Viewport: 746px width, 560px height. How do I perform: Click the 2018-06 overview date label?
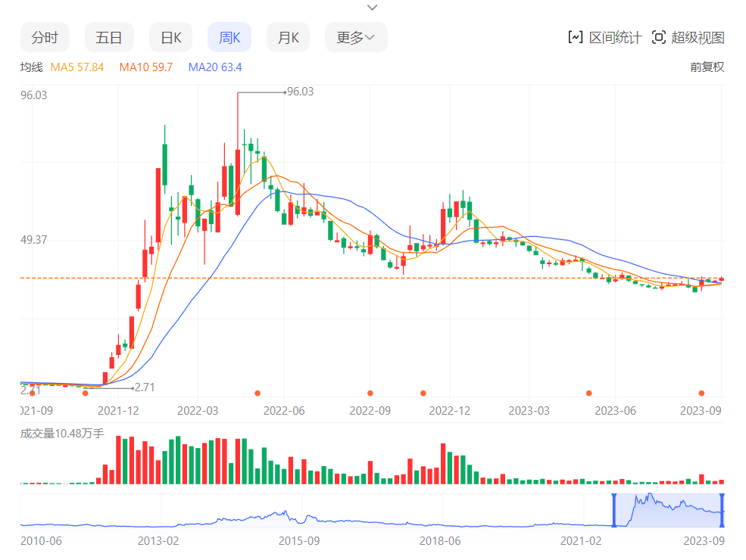click(439, 541)
